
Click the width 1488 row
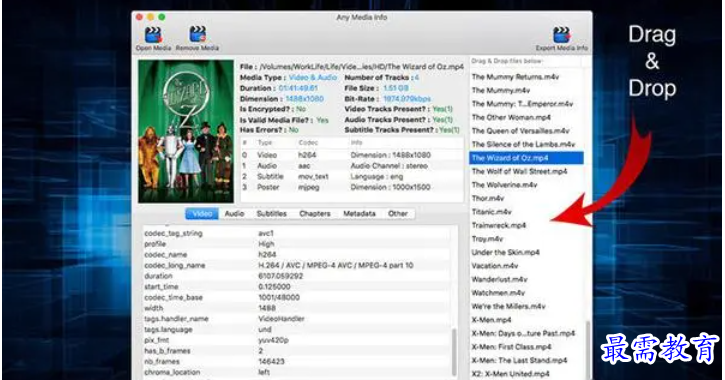[x=296, y=308]
